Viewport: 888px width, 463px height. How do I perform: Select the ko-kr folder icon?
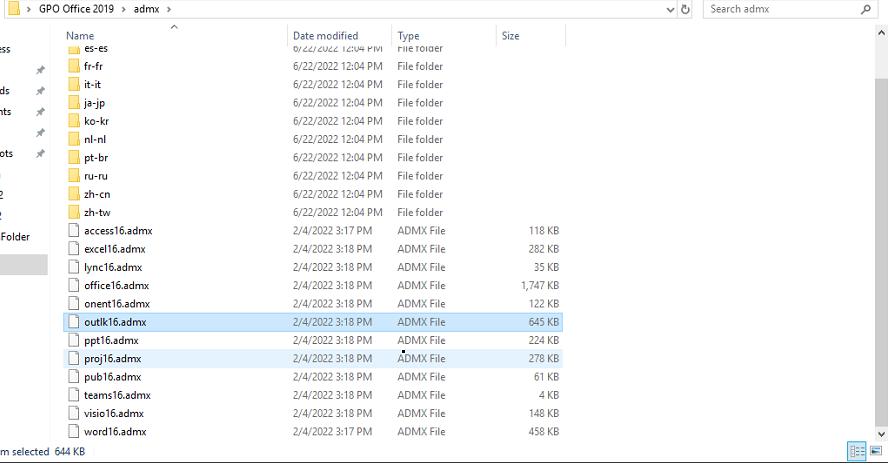pos(74,121)
